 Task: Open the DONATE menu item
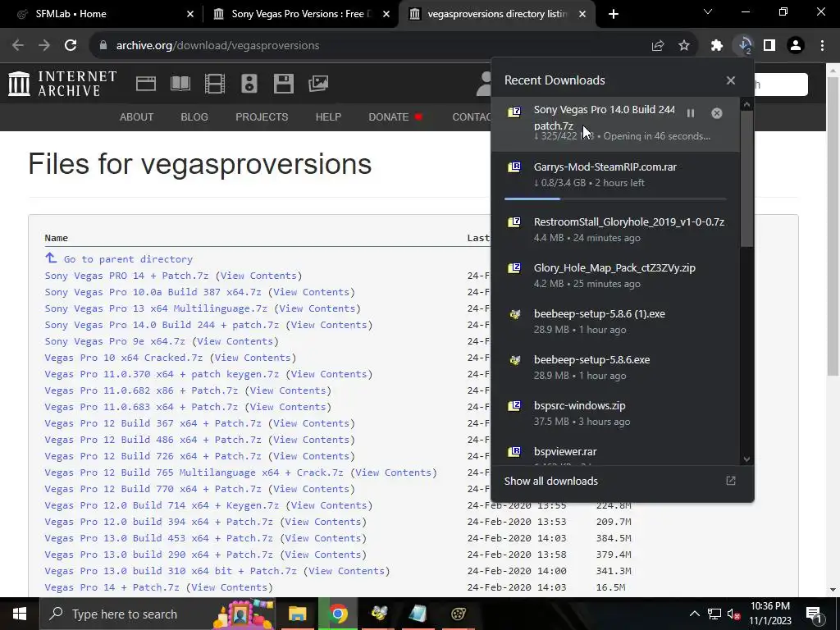pyautogui.click(x=395, y=116)
